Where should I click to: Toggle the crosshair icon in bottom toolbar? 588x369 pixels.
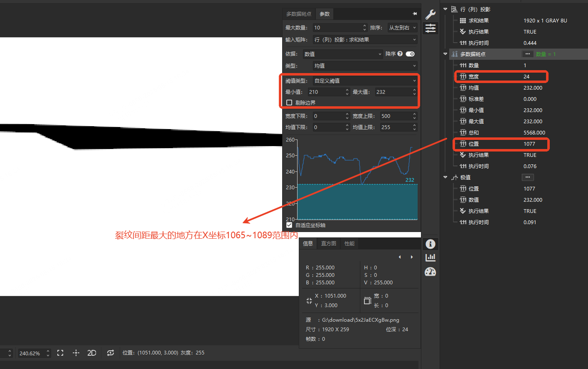tap(76, 353)
